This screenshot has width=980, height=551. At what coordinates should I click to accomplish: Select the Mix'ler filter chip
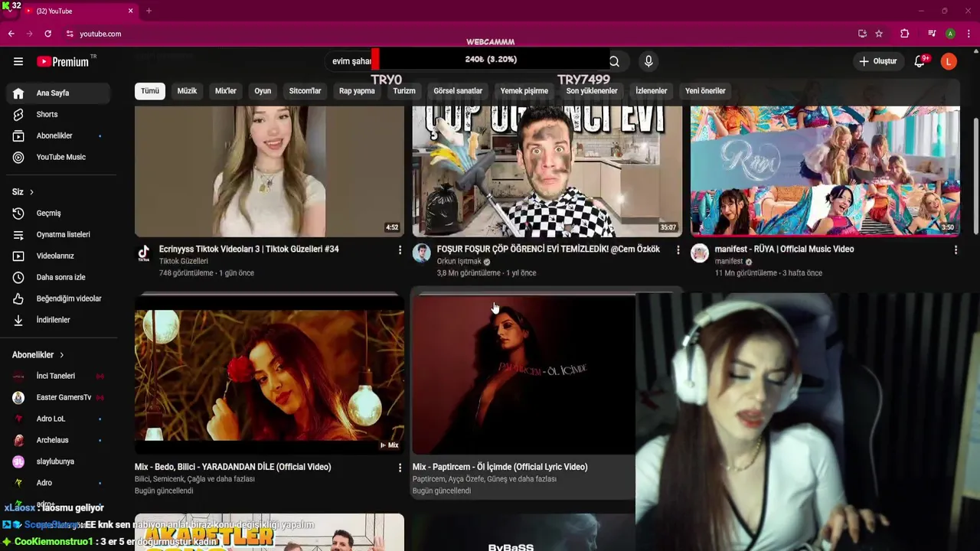226,91
